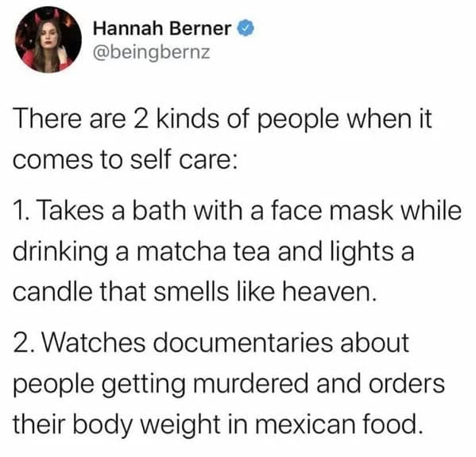The width and height of the screenshot is (476, 457).
Task: Click the word 'candle'
Action: tap(52, 292)
